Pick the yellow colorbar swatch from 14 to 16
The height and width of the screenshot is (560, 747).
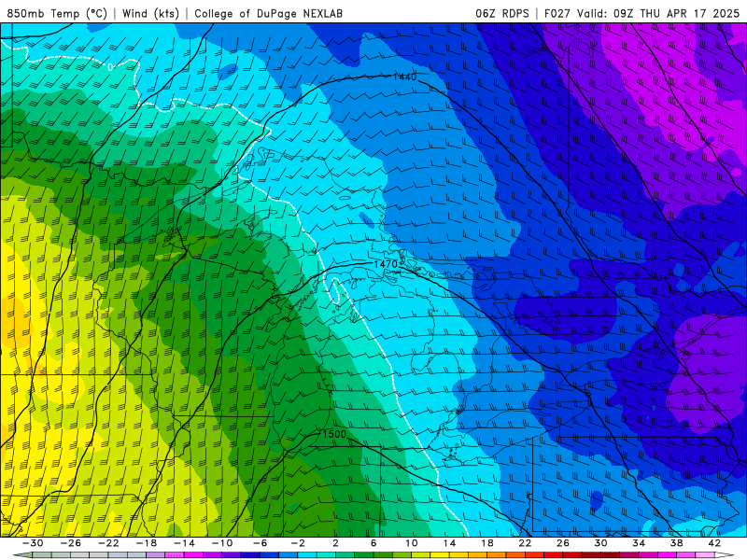click(x=458, y=555)
